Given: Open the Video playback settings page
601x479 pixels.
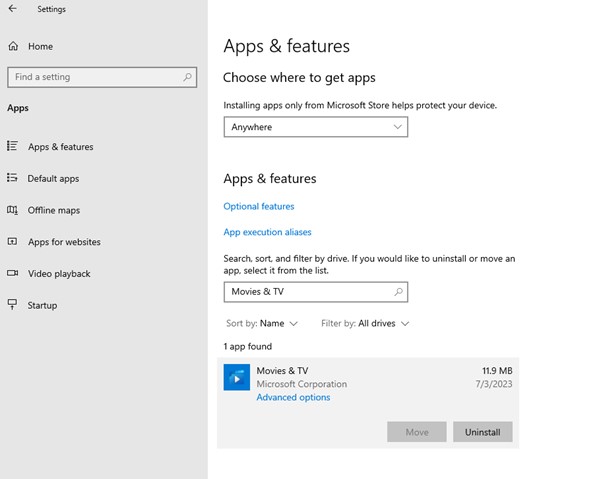Looking at the screenshot, I should pyautogui.click(x=59, y=274).
